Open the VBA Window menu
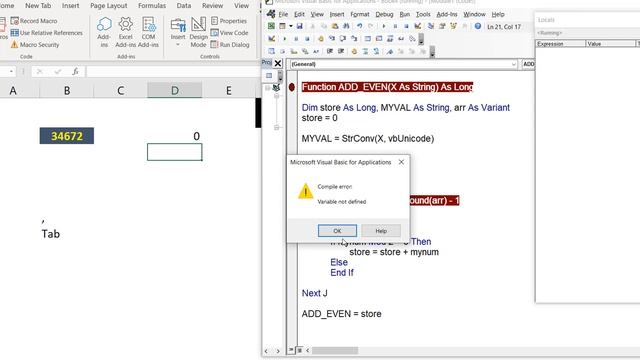 click(x=474, y=14)
